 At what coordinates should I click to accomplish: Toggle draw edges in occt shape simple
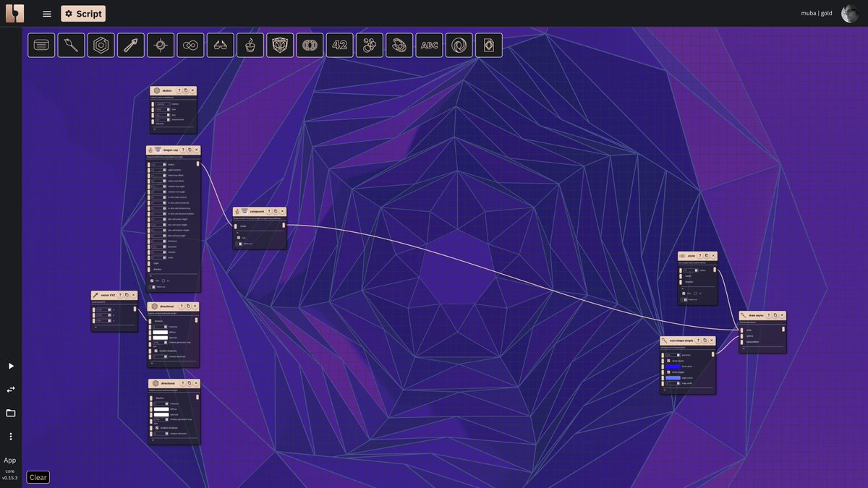tap(668, 372)
